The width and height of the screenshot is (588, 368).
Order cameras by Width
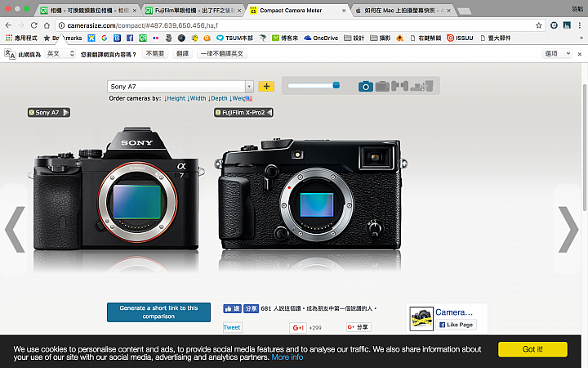[197, 98]
